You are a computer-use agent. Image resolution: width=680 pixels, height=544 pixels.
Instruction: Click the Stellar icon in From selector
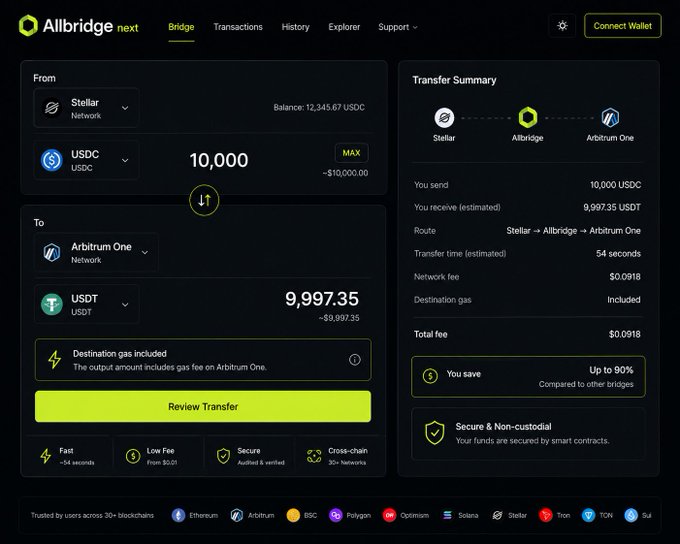coord(52,108)
